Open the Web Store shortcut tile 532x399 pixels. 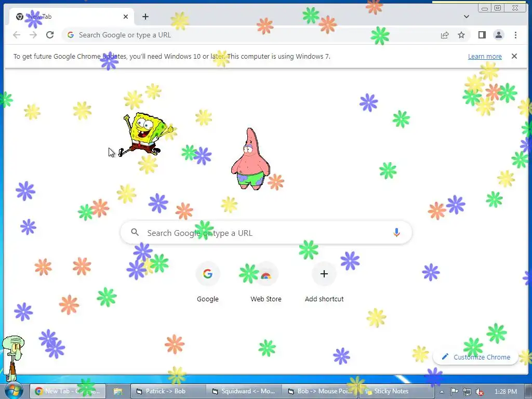pos(266,282)
